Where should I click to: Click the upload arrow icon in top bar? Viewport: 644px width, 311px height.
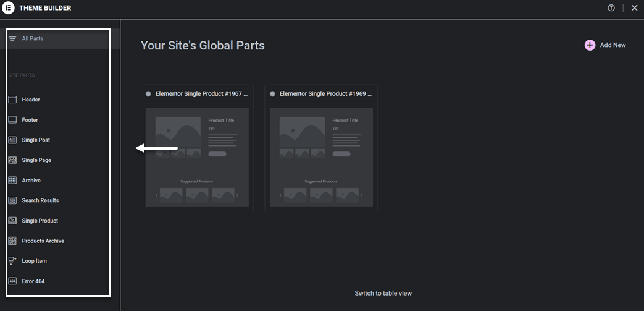pyautogui.click(x=611, y=8)
